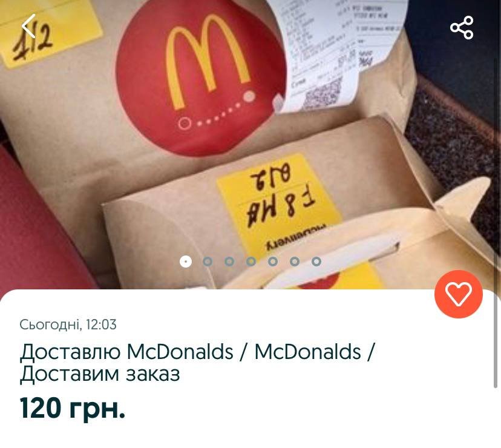The image size is (501, 448).
Task: Click the vertical scrollbar on the right edge
Action: [x=496, y=339]
